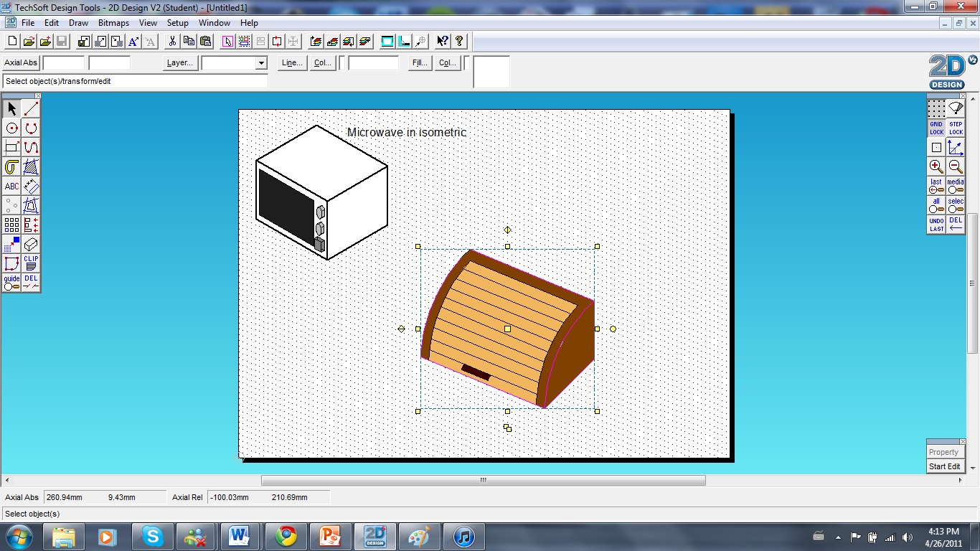Click the Fill... button
980x551 pixels.
pos(419,62)
